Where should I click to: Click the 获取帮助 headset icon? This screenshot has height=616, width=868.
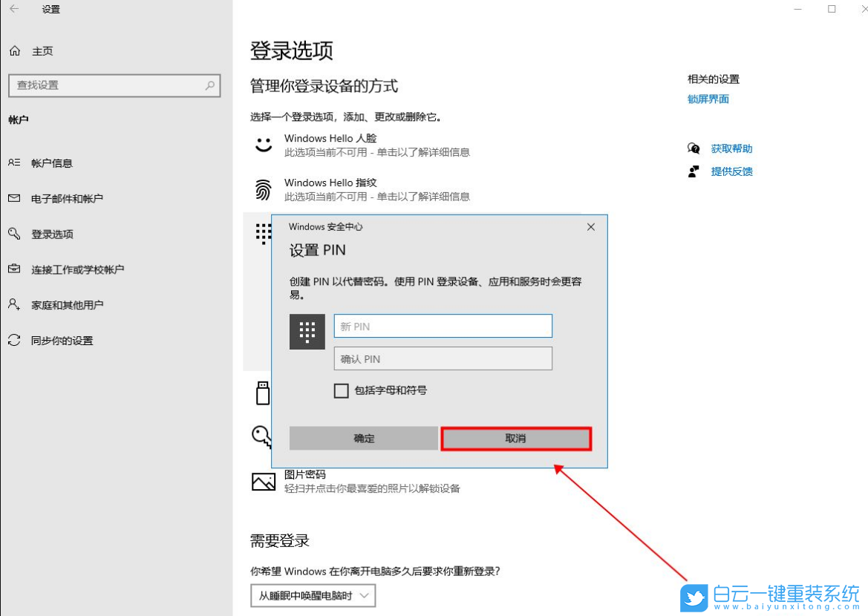pos(694,148)
